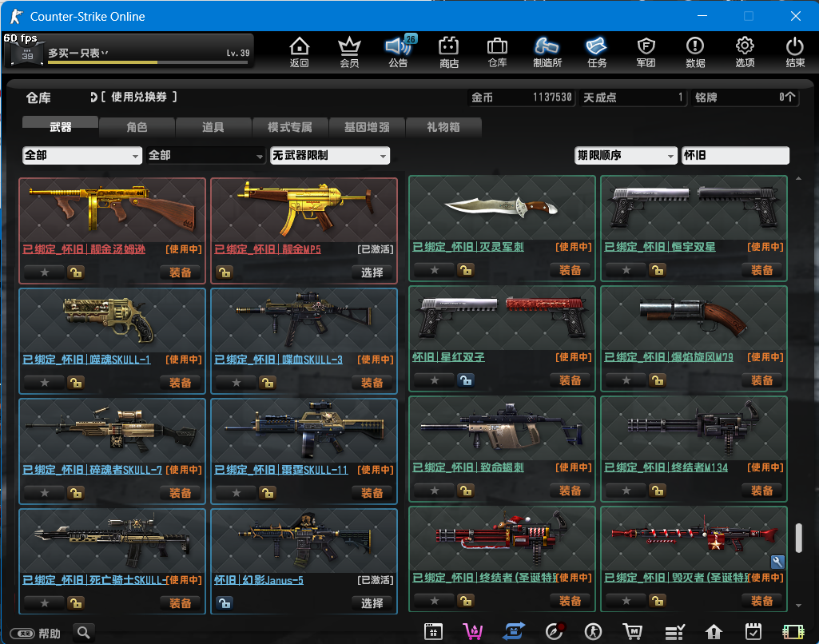Click the house up-arrow icon in bottom bar
The image size is (819, 644).
click(x=714, y=632)
